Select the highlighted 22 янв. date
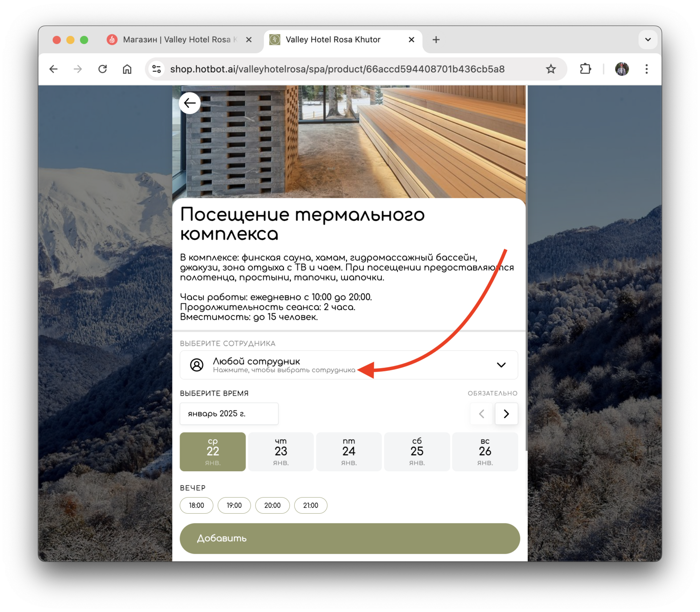This screenshot has width=700, height=612. pos(212,452)
